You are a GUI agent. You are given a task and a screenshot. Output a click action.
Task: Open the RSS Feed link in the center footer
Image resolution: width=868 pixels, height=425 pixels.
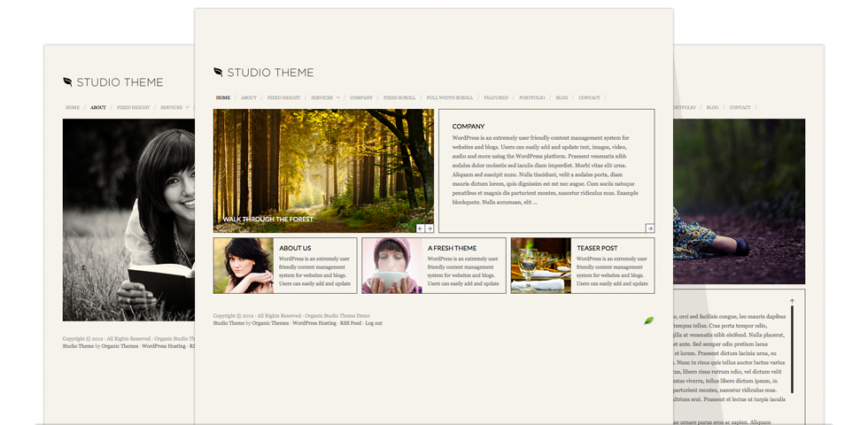[351, 323]
